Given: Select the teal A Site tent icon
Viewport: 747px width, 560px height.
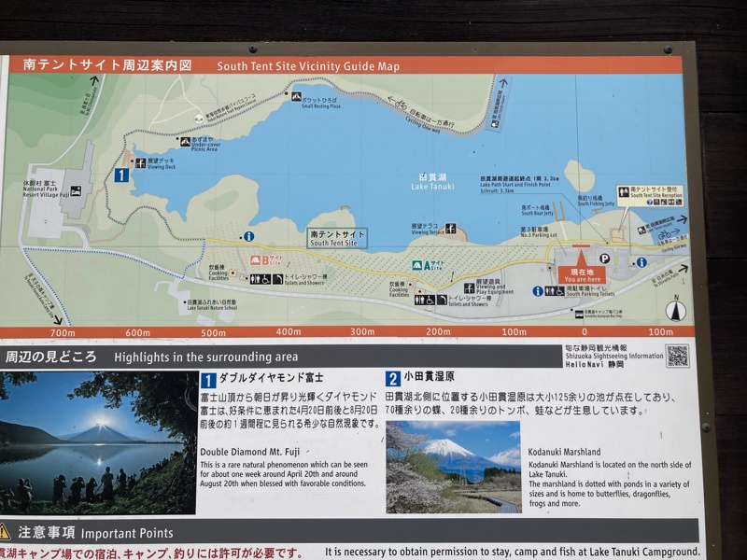Looking at the screenshot, I should click(x=416, y=265).
